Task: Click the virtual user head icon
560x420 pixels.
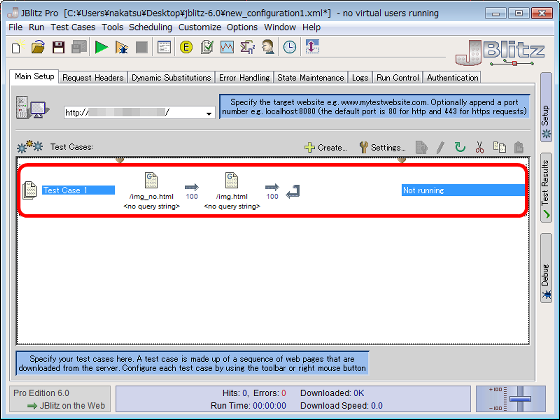Action: (x=268, y=47)
